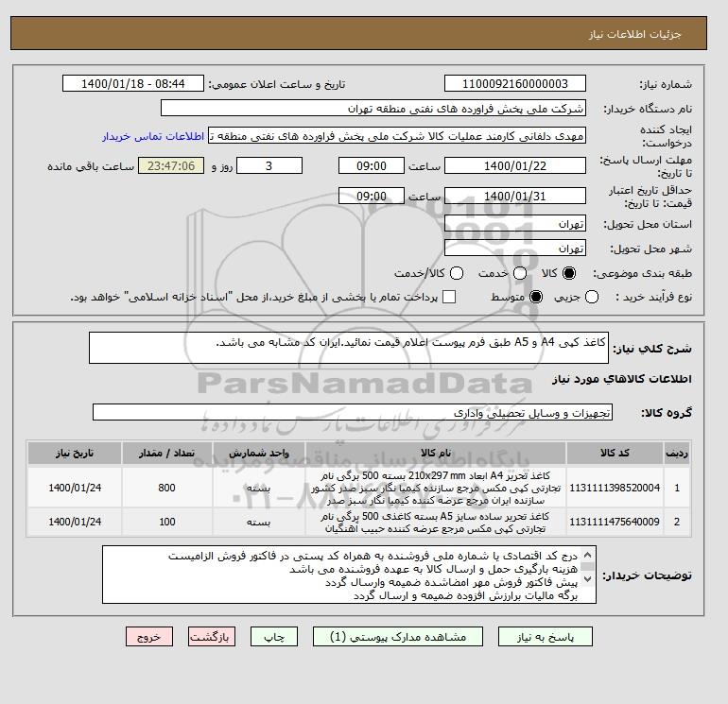Click the delivery province تهران field
The width and height of the screenshot is (728, 704).
(515, 224)
